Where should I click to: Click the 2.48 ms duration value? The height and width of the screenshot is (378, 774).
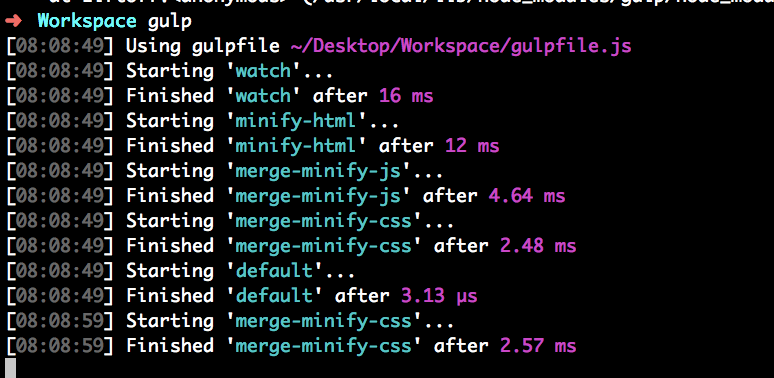538,246
